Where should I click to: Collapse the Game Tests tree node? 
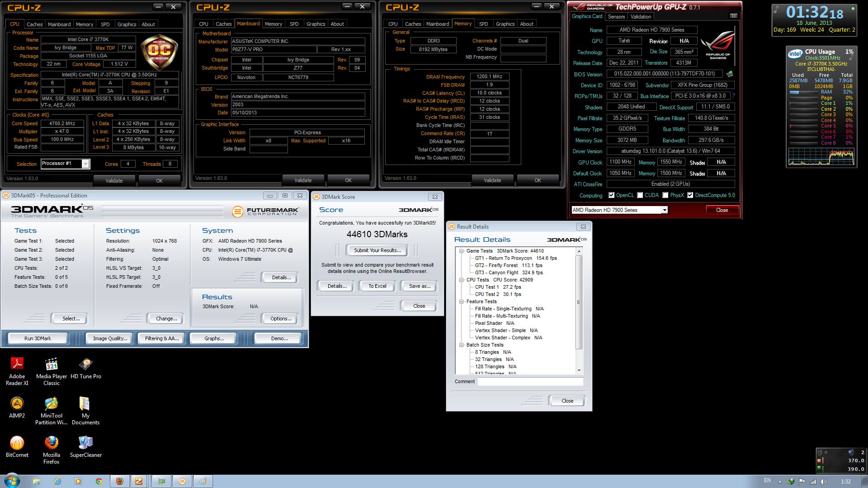tap(462, 251)
